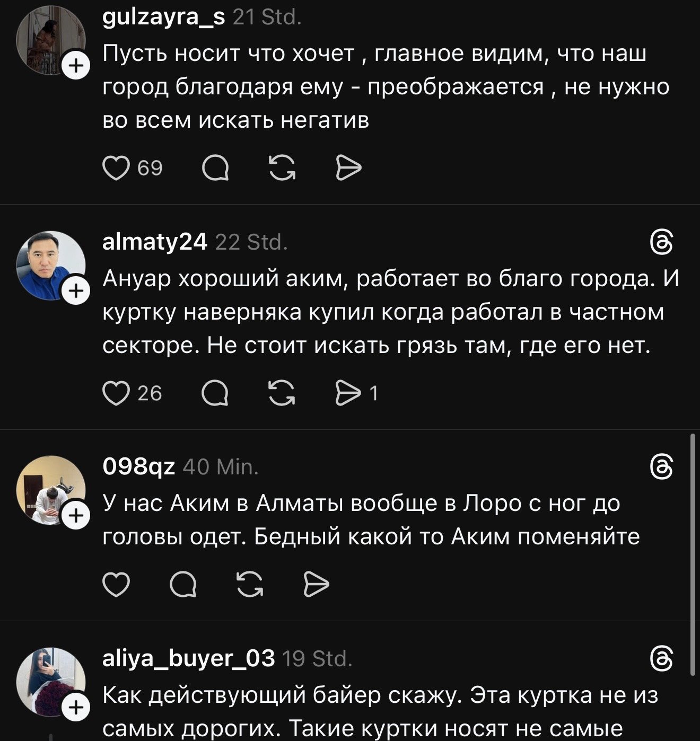This screenshot has width=700, height=741.
Task: Share almaty24's comment with 1 share
Action: (x=349, y=393)
